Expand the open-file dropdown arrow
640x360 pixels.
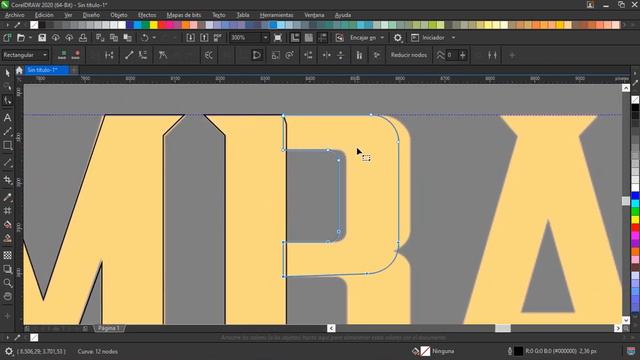30,38
